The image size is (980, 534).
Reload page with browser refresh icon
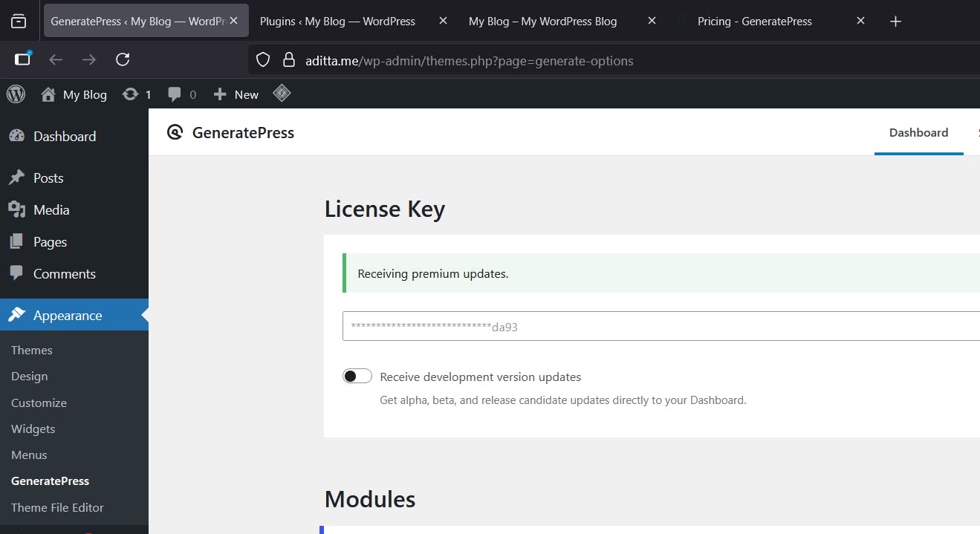[x=123, y=59]
